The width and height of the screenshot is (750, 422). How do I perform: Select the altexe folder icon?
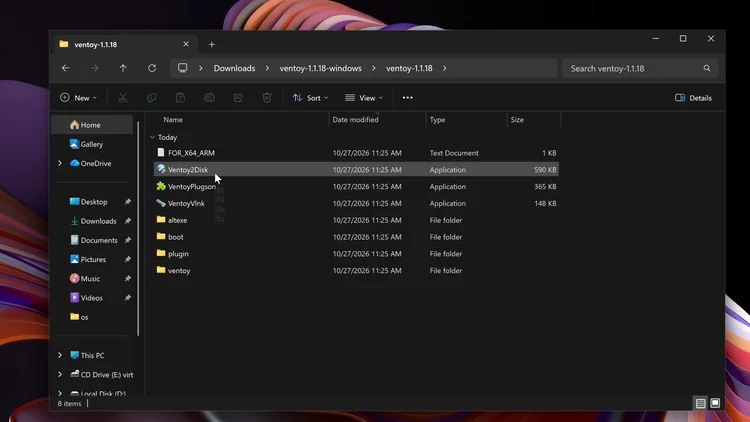(x=161, y=220)
